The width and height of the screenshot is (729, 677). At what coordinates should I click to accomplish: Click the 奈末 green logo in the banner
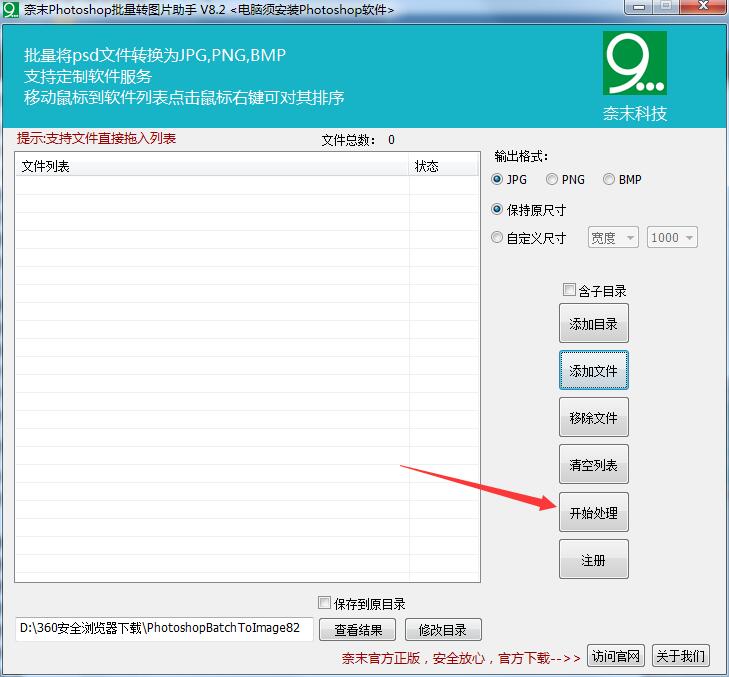click(x=635, y=63)
